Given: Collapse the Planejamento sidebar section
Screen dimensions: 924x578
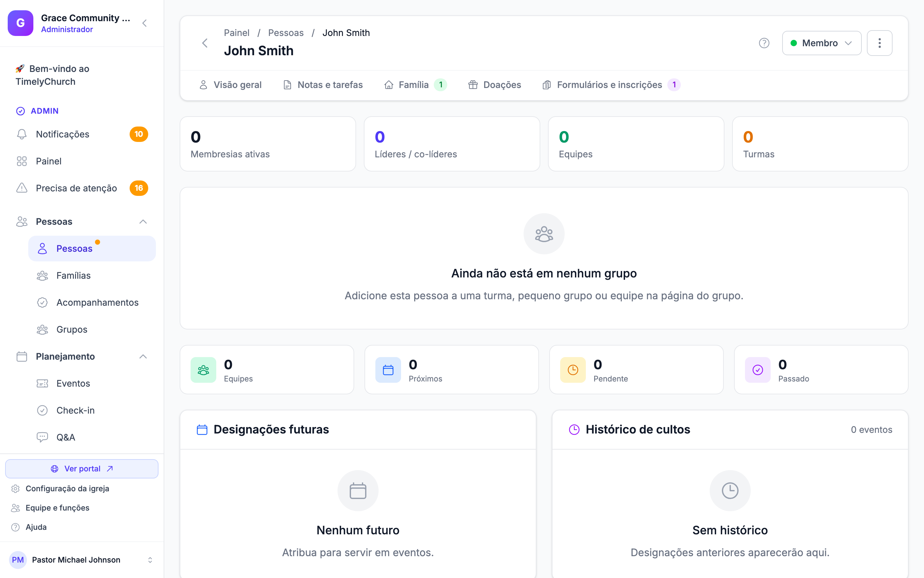Looking at the screenshot, I should click(143, 357).
